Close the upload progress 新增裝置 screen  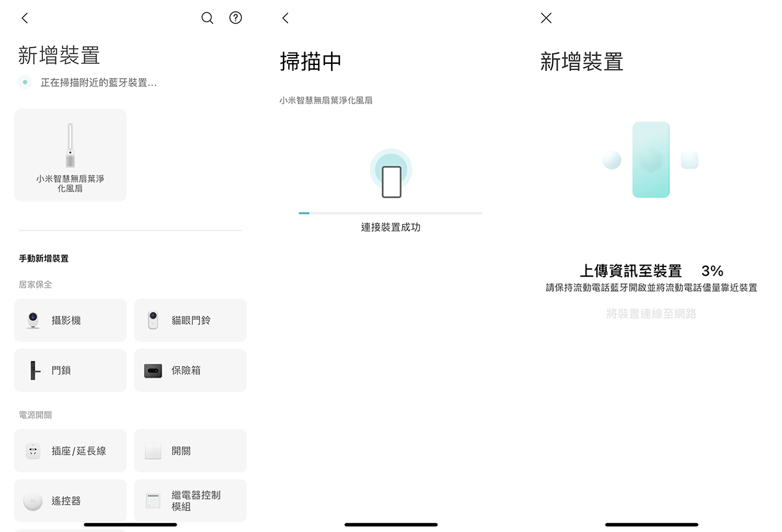[x=546, y=18]
